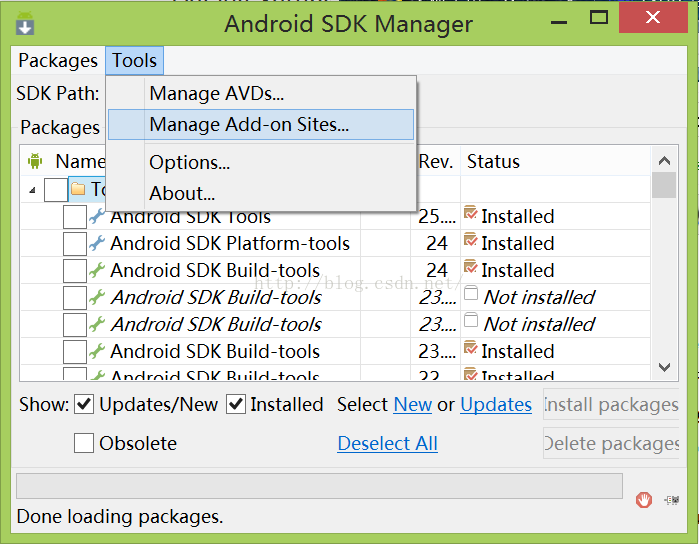Collapse the Tools folder tree arrow
The height and width of the screenshot is (544, 699).
[x=32, y=190]
